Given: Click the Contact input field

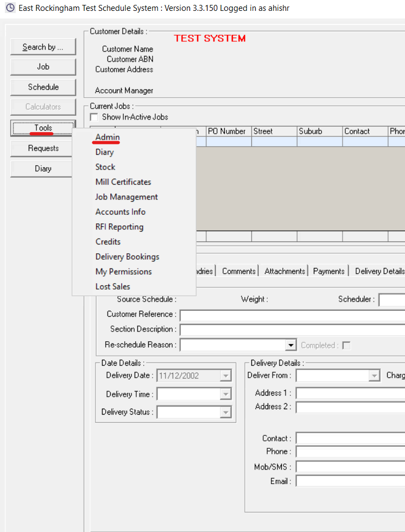Looking at the screenshot, I should pyautogui.click(x=350, y=438).
